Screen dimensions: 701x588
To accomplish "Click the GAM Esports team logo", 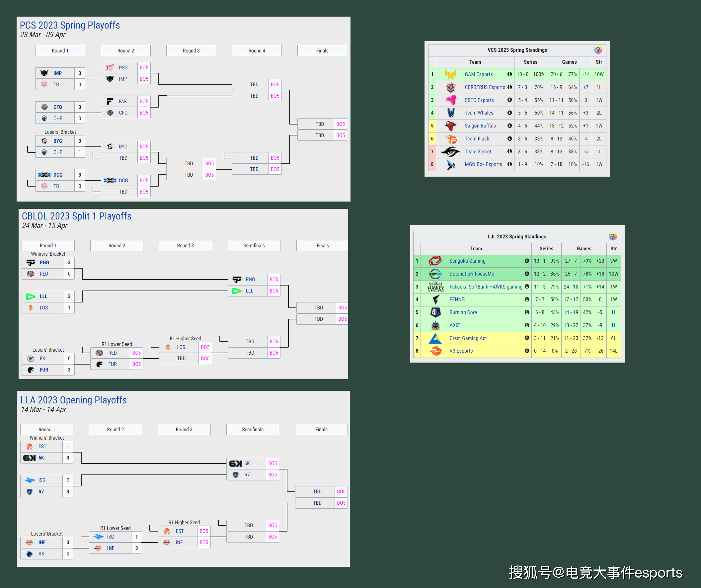I will coord(450,74).
